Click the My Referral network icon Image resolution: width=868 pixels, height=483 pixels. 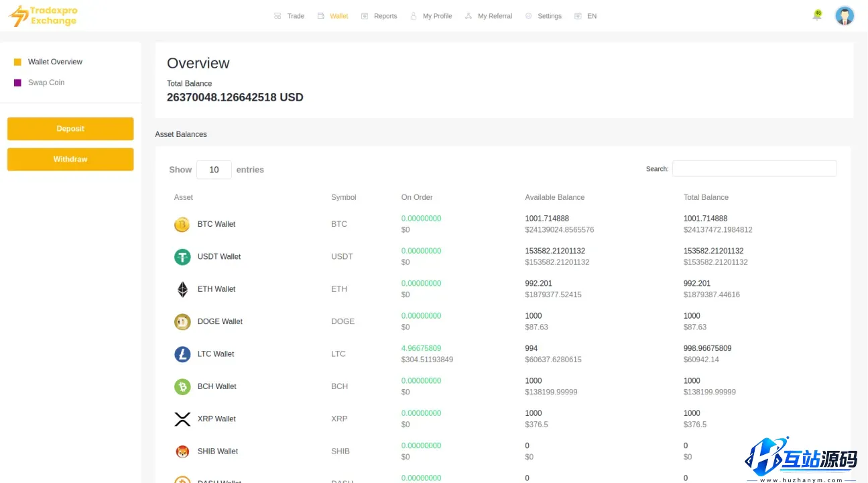click(x=469, y=16)
